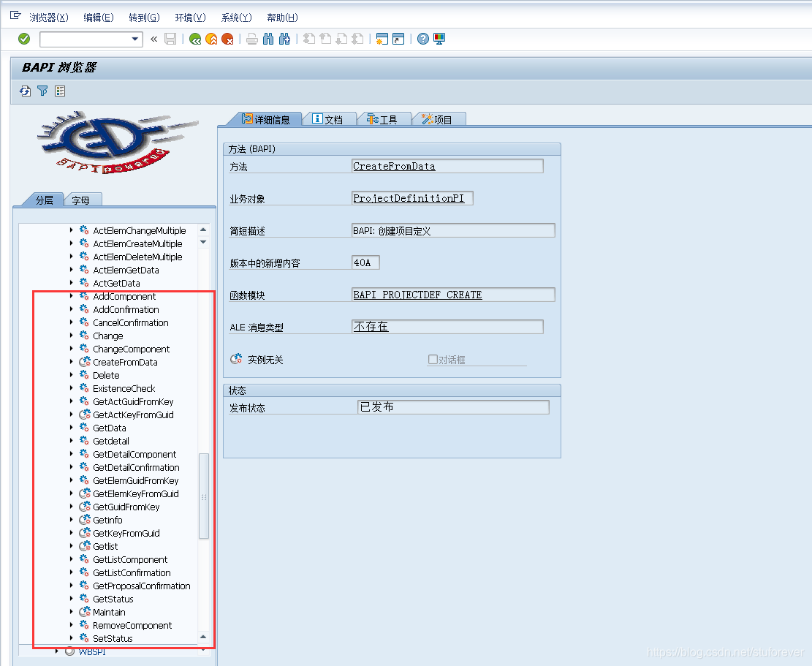Open the 转到(G) menu
Image resolution: width=812 pixels, height=666 pixels.
pyautogui.click(x=144, y=18)
